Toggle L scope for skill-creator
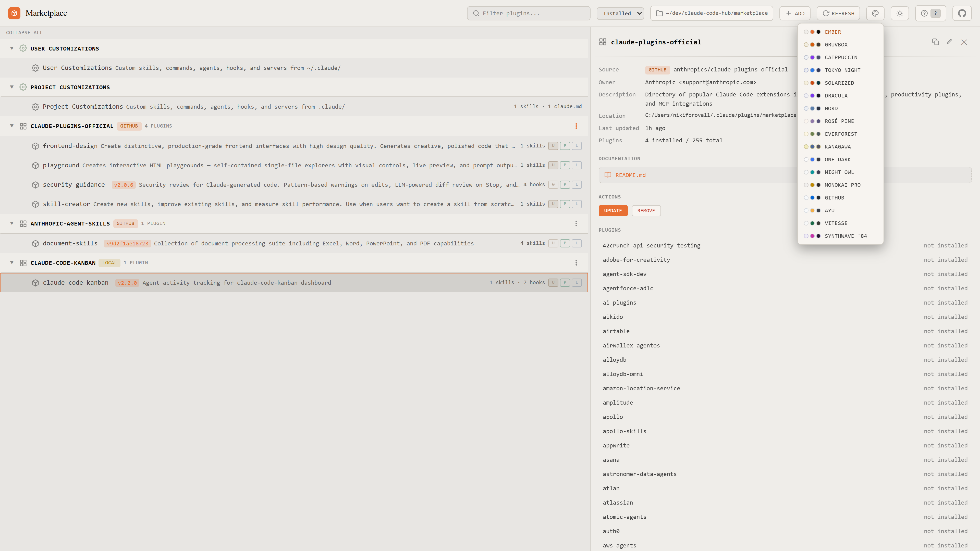 (577, 204)
